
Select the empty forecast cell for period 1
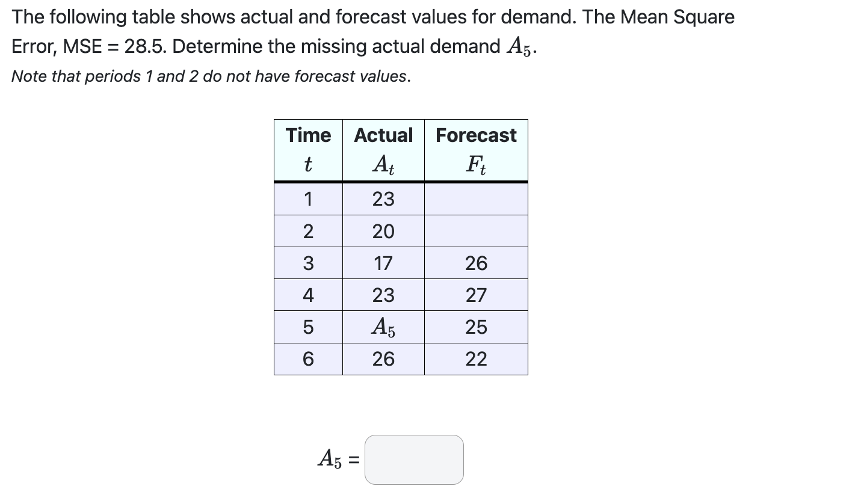[x=476, y=199]
